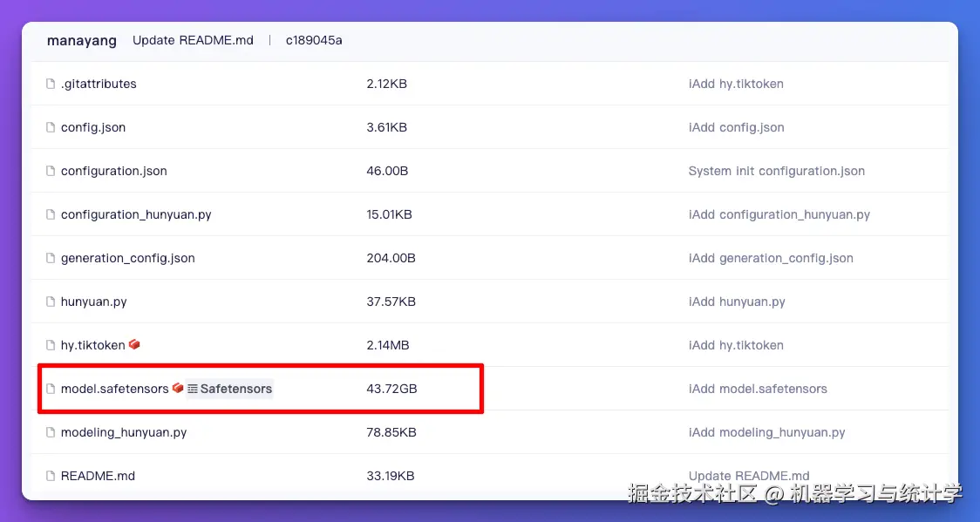Viewport: 980px width, 522px height.
Task: Click the manayang author name
Action: pyautogui.click(x=81, y=40)
